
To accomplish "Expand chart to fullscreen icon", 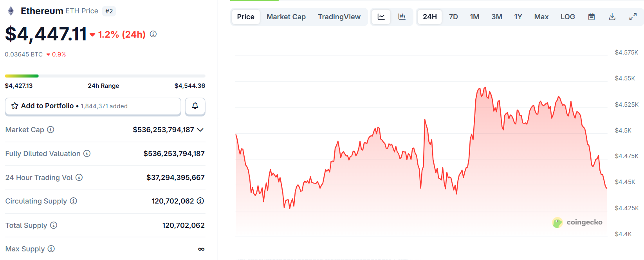I will point(633,17).
